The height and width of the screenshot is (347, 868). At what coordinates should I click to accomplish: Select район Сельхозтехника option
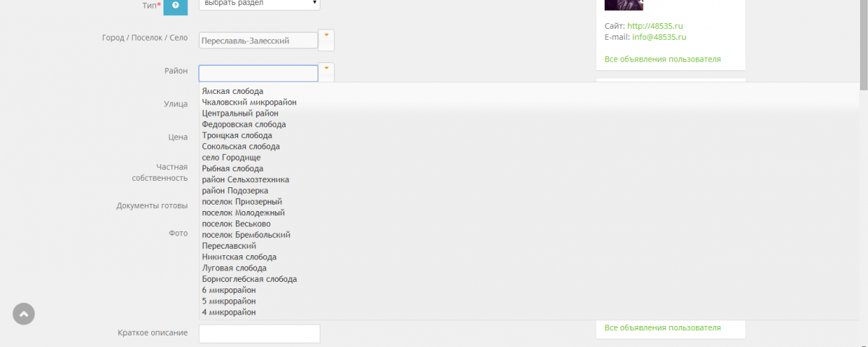point(246,180)
